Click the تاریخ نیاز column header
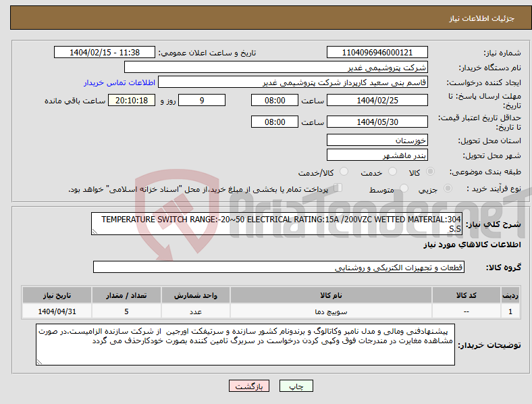The height and width of the screenshot is (404, 532). click(57, 295)
